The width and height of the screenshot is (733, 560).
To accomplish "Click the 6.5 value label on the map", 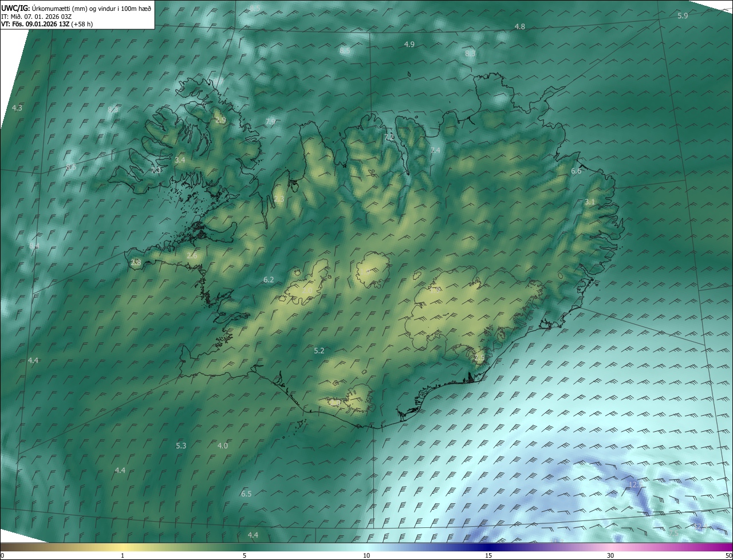I will tap(246, 494).
